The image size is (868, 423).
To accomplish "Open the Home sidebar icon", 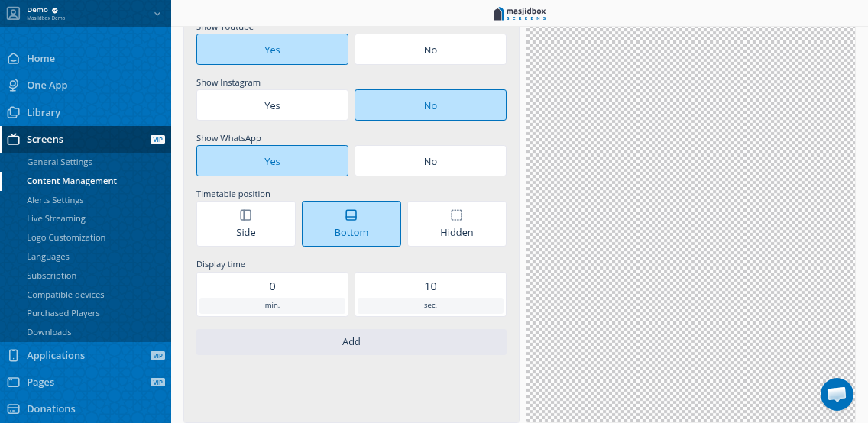I will coord(13,58).
